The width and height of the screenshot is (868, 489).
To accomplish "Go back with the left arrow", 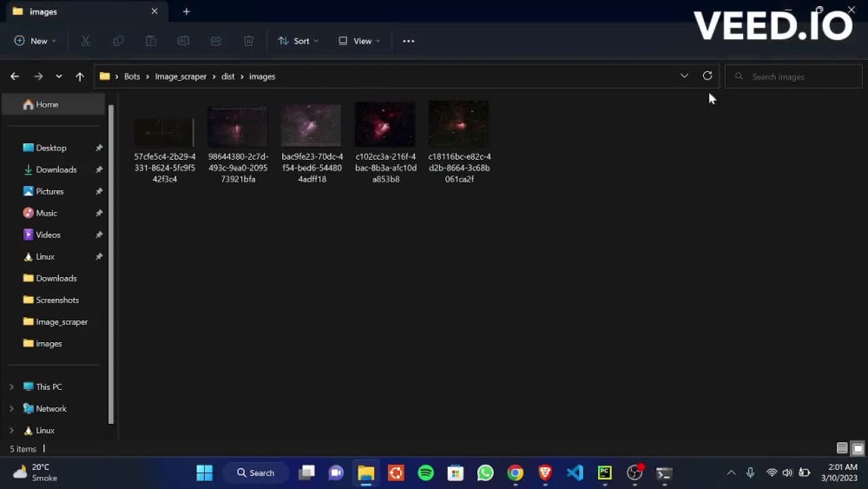I will tap(15, 76).
